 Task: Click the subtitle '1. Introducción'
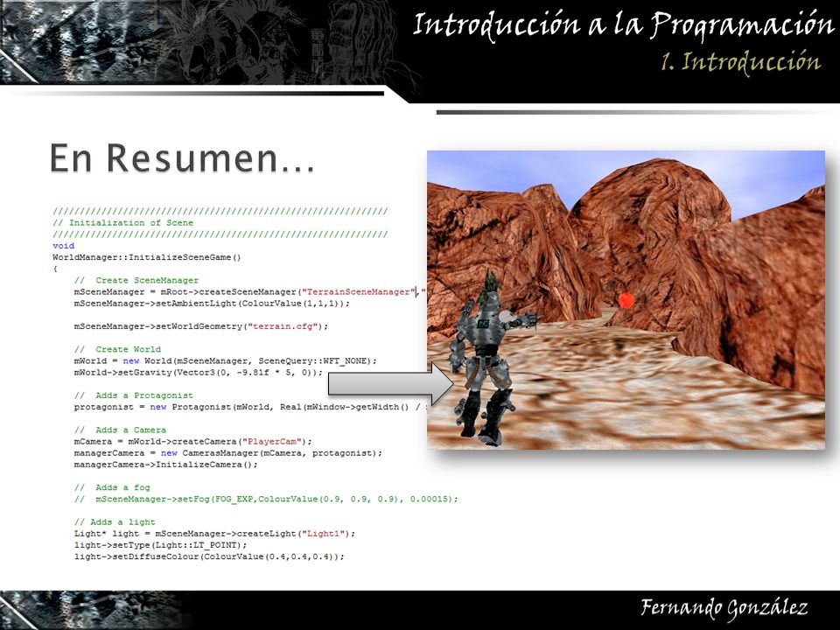(741, 61)
